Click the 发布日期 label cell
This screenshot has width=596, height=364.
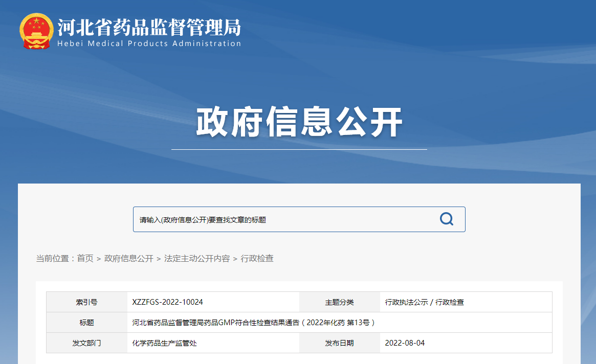coord(339,343)
